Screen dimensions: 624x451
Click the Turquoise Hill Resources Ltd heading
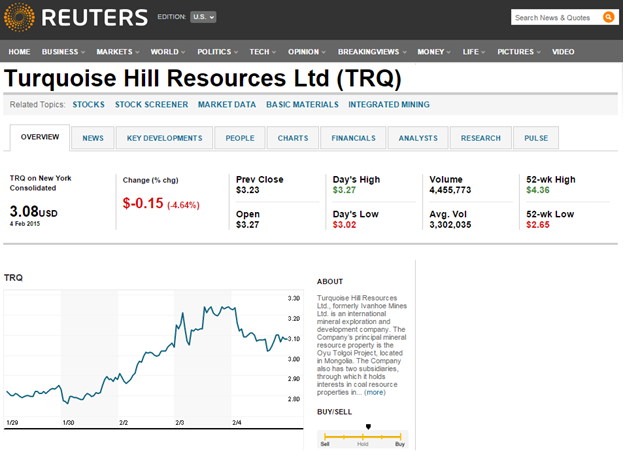203,78
